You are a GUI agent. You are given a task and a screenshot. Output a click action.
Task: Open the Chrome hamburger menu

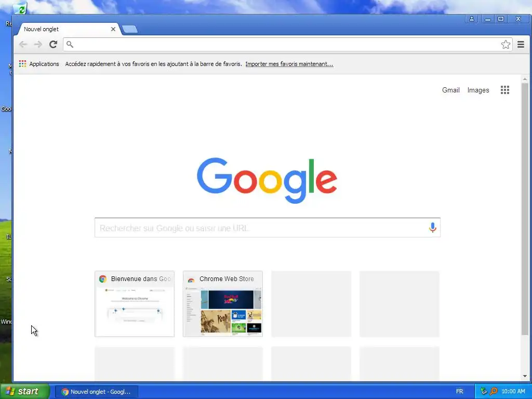(521, 44)
